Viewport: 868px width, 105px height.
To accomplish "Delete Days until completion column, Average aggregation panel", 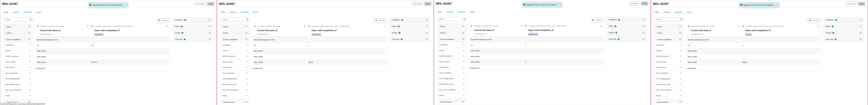I will click(x=167, y=26).
